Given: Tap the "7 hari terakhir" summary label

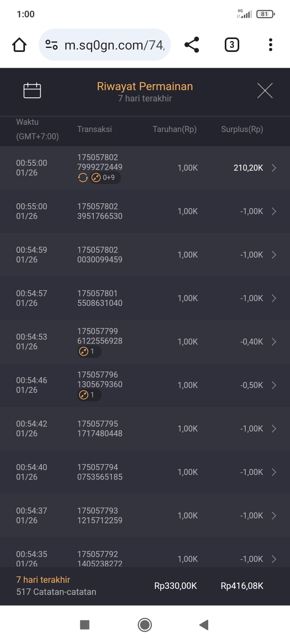Looking at the screenshot, I should coord(43,580).
